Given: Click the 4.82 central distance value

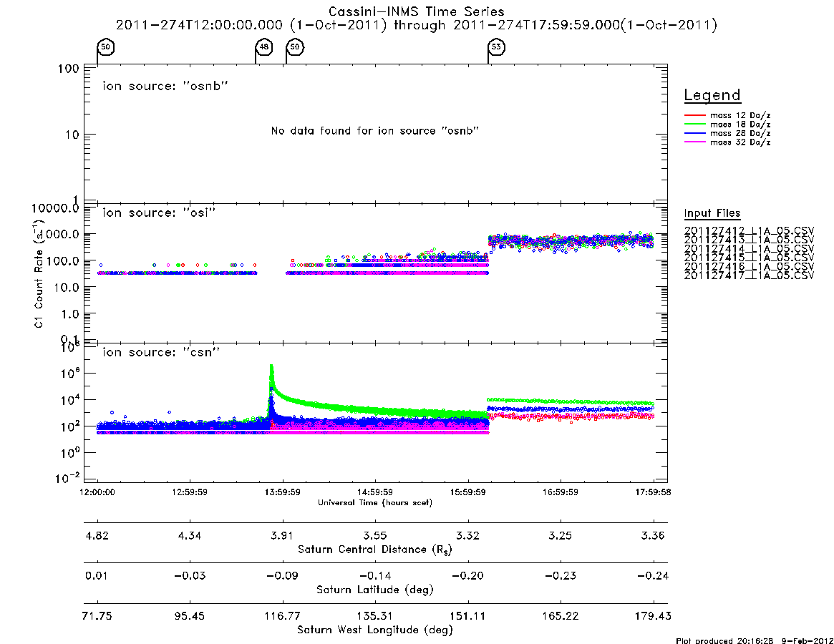Looking at the screenshot, I should tap(97, 535).
